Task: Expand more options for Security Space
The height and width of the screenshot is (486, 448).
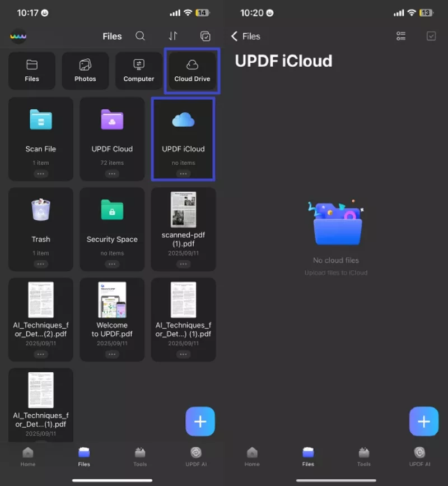Action: [x=112, y=264]
